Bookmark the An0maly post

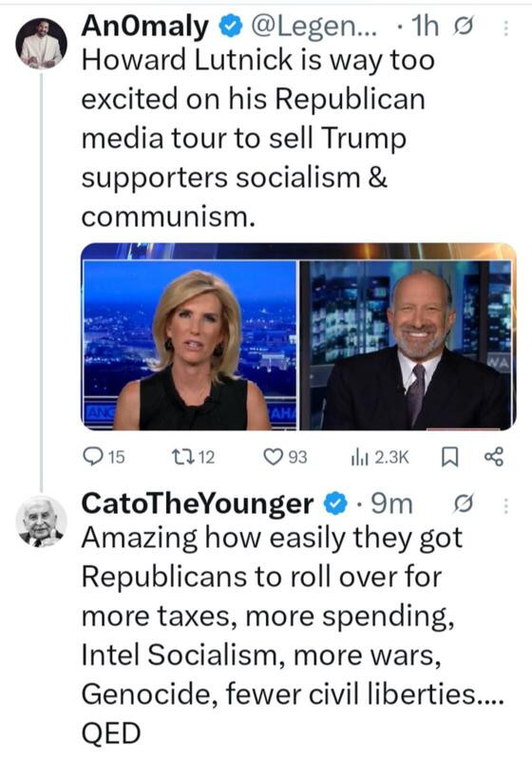[450, 457]
